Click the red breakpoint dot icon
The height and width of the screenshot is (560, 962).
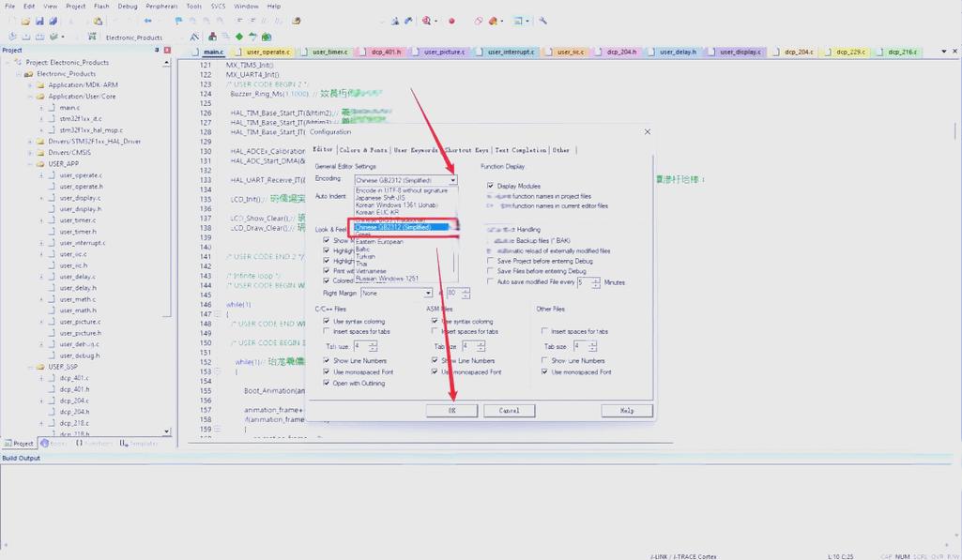click(x=451, y=21)
